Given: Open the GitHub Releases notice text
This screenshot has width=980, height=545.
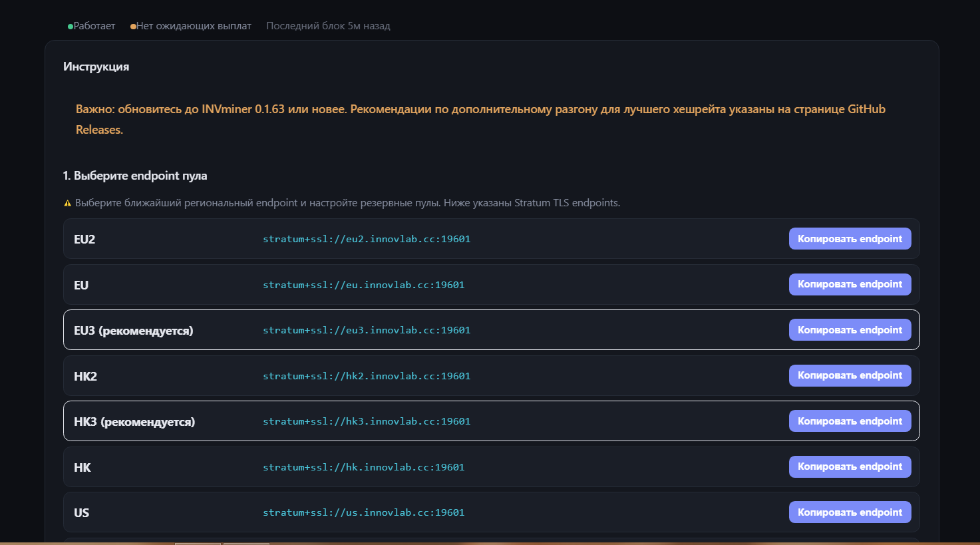Looking at the screenshot, I should click(x=480, y=119).
